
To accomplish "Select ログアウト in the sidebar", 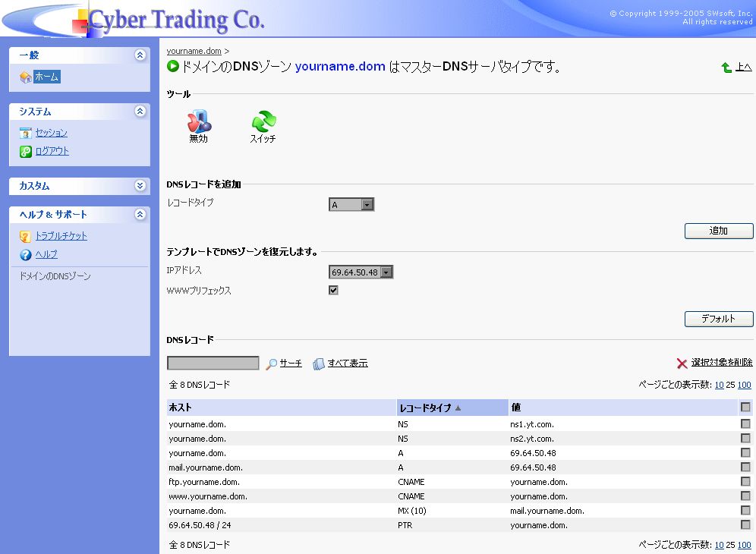I will (x=52, y=151).
